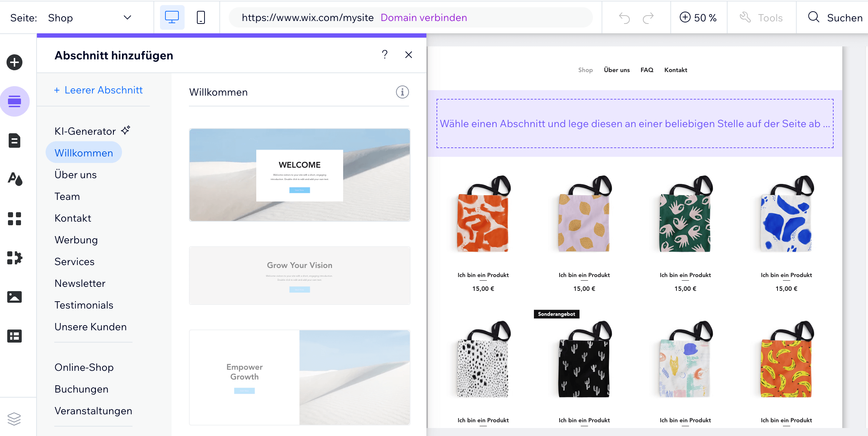Viewport: 868px width, 436px height.
Task: Click the Willkommen info icon
Action: point(402,92)
